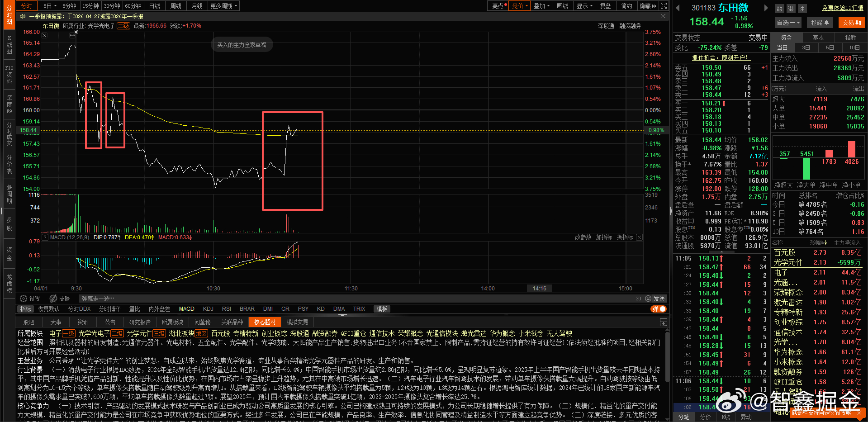
Task: Click the emoji icon beside send
Action: 648,299
